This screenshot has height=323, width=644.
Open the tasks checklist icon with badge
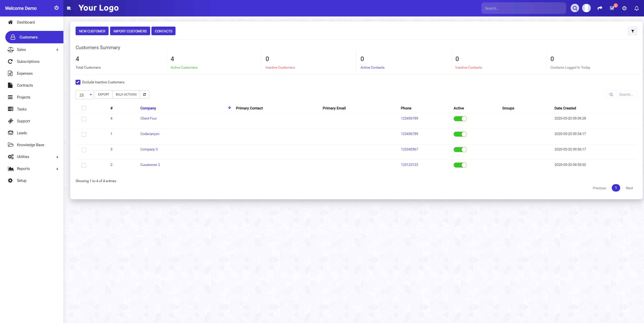pos(612,8)
